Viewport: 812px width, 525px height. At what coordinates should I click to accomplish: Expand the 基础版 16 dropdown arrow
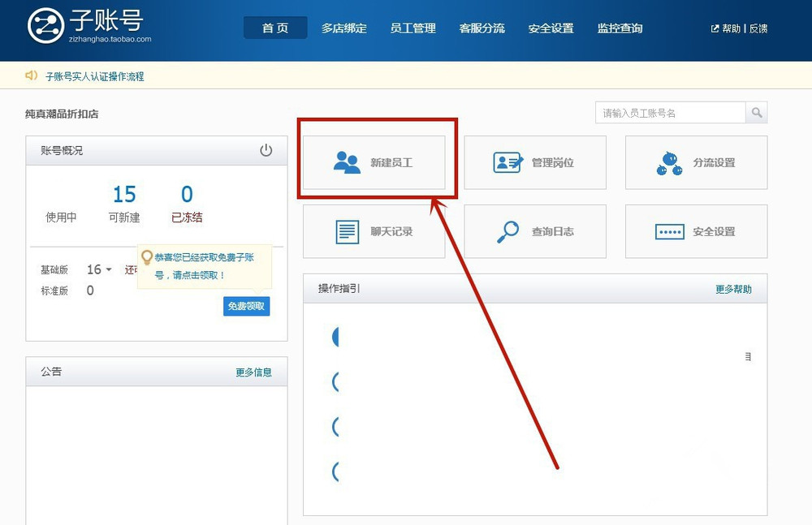(x=109, y=269)
